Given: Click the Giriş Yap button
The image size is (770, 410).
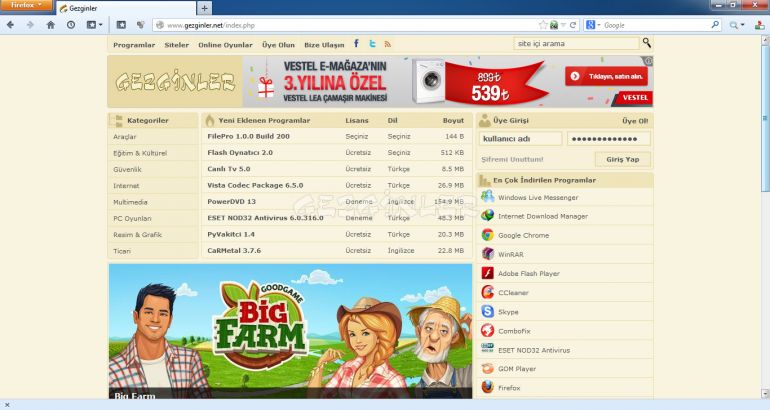Looking at the screenshot, I should [623, 159].
